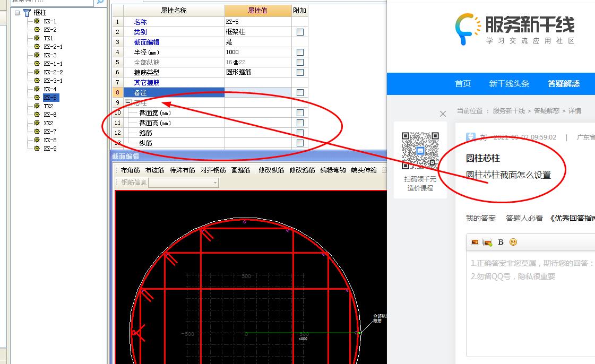Click the 服务新干线 breadcrumb link
This screenshot has height=364, width=595.
(508, 111)
